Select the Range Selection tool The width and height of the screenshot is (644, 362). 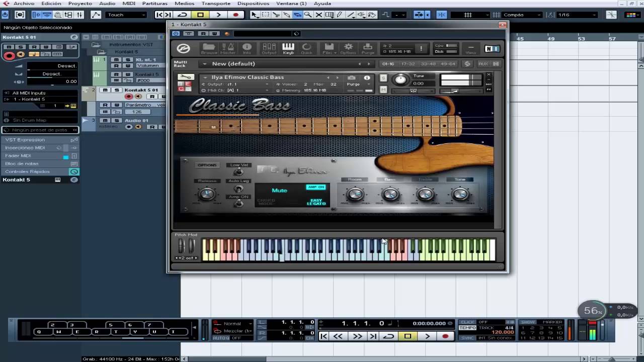(x=266, y=15)
